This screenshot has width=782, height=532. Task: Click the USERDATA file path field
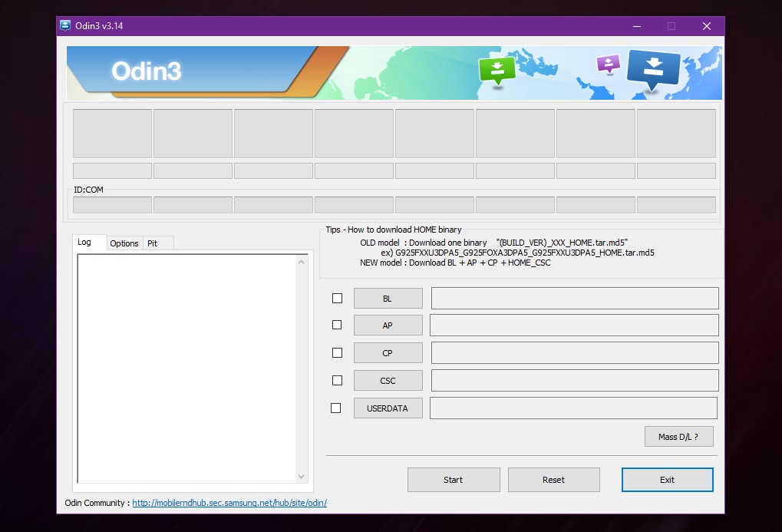coord(573,408)
